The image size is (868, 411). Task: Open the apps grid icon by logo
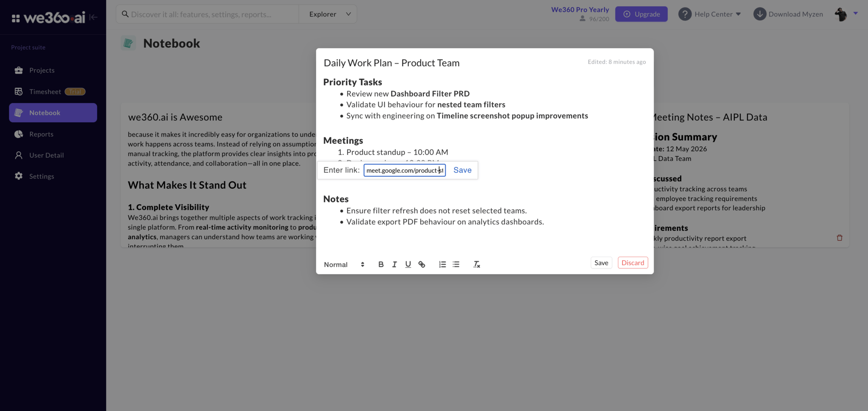pos(16,18)
